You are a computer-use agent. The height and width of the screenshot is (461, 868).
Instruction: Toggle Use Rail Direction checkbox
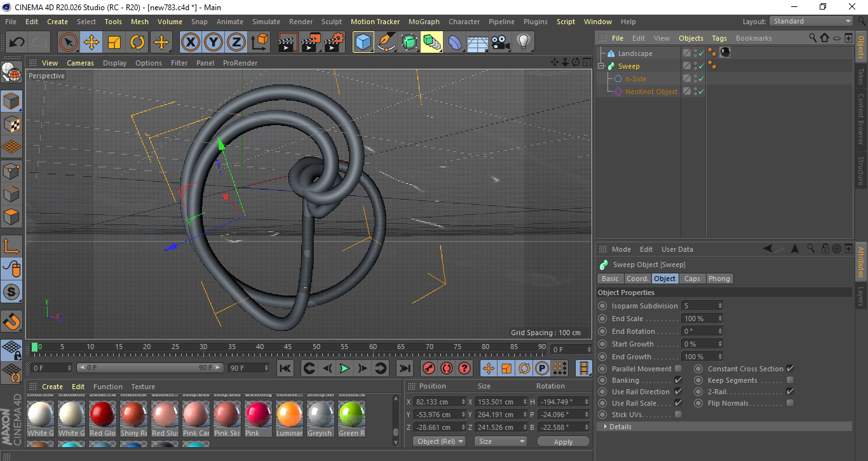(x=678, y=392)
